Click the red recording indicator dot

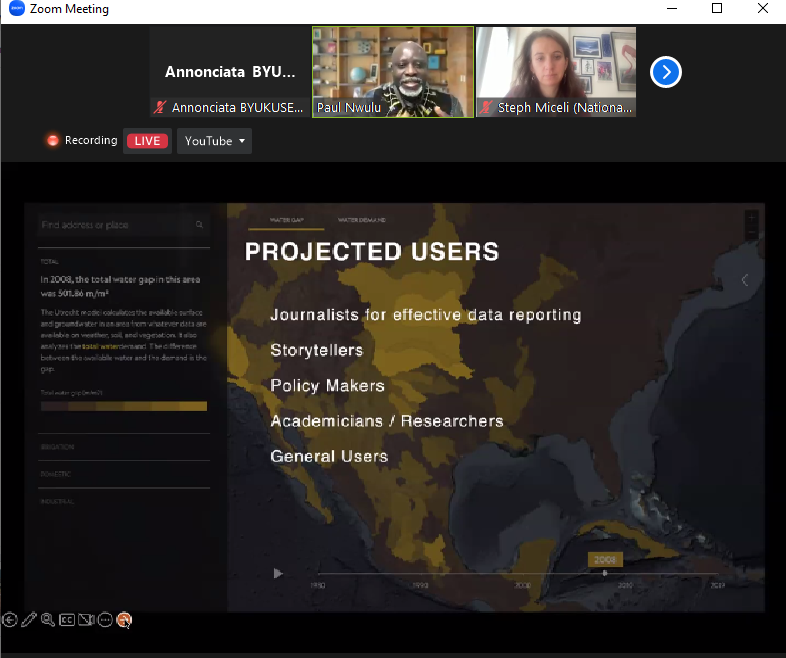click(53, 140)
